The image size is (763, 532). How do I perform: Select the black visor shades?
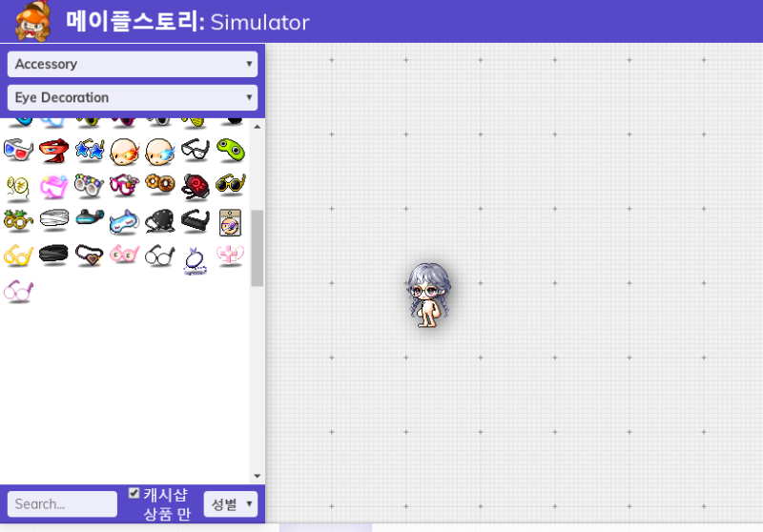pyautogui.click(x=196, y=221)
